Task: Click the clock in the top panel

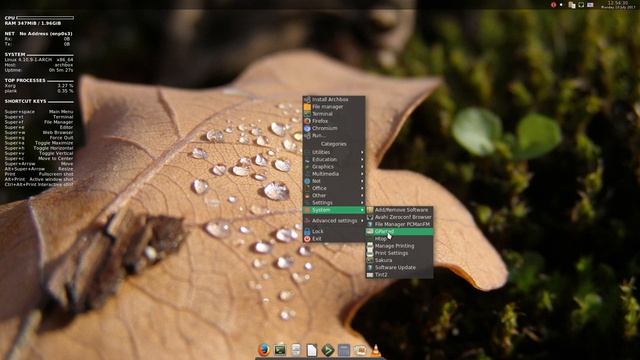Action: [618, 5]
